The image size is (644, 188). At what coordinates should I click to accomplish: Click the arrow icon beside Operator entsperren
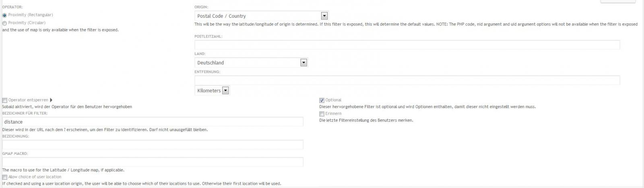pos(51,100)
